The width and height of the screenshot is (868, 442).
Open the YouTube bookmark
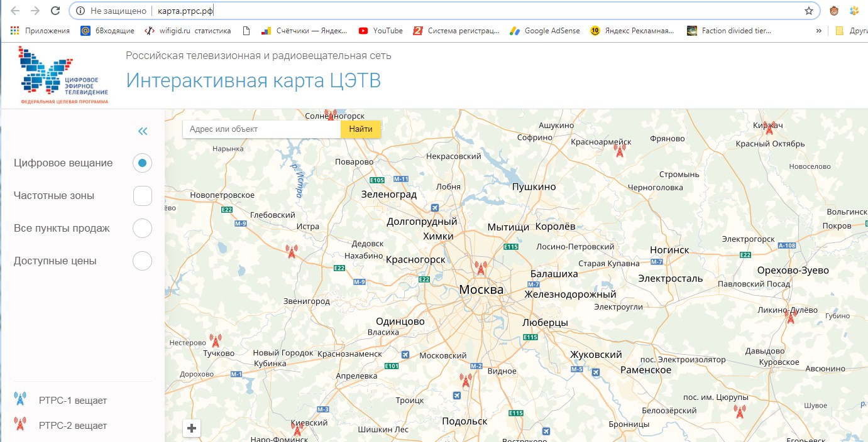(381, 30)
